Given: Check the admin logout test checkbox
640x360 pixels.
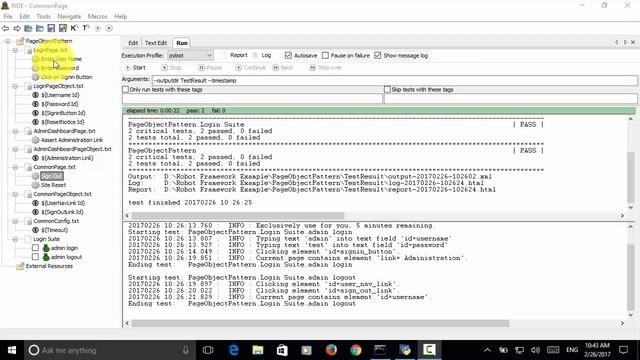Looking at the screenshot, I should 36,257.
